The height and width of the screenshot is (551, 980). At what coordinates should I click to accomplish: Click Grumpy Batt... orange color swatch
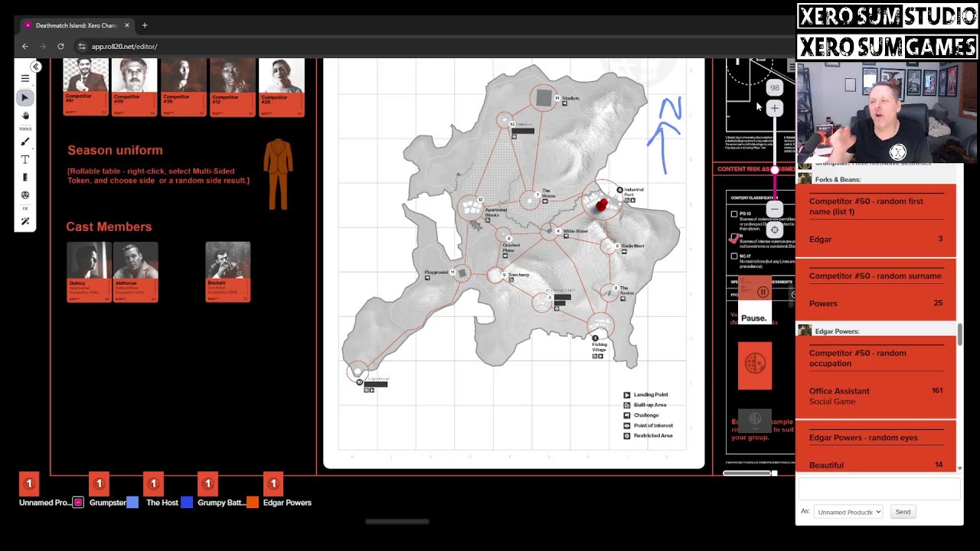pyautogui.click(x=253, y=503)
